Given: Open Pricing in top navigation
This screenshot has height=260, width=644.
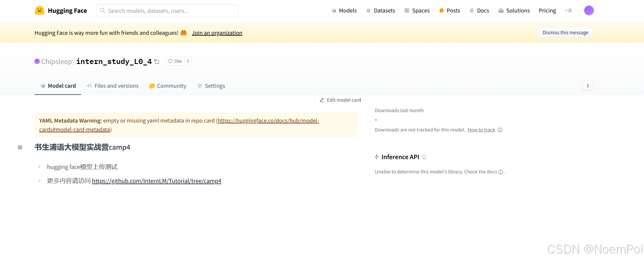Looking at the screenshot, I should click(x=547, y=11).
